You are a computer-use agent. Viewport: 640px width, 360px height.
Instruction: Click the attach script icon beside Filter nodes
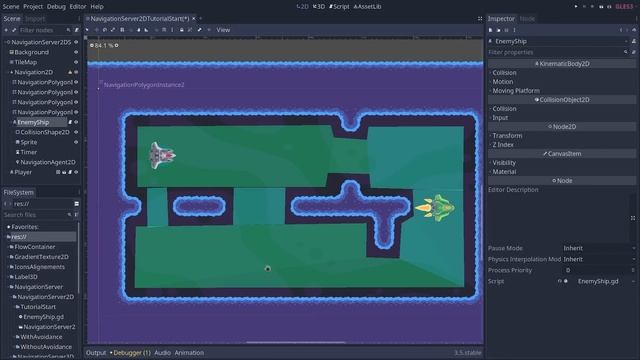(x=76, y=30)
